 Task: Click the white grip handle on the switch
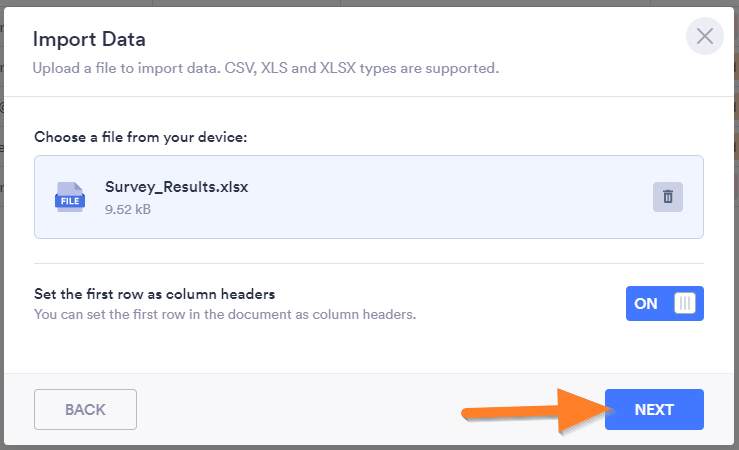pos(685,303)
